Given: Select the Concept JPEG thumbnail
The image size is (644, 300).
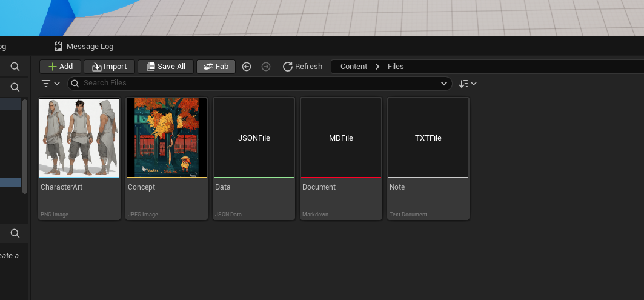Looking at the screenshot, I should 167,138.
